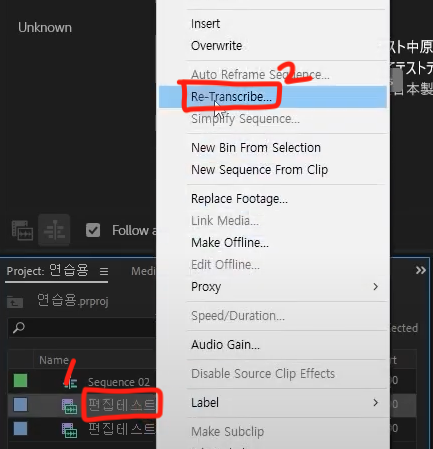Click Simplify Sequence menu entry
Image resolution: width=433 pixels, height=449 pixels.
pos(245,119)
